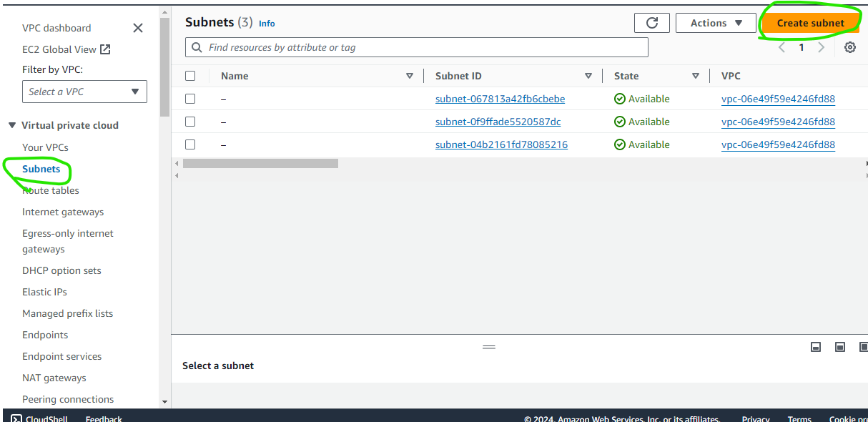Go to previous page arrow

782,47
